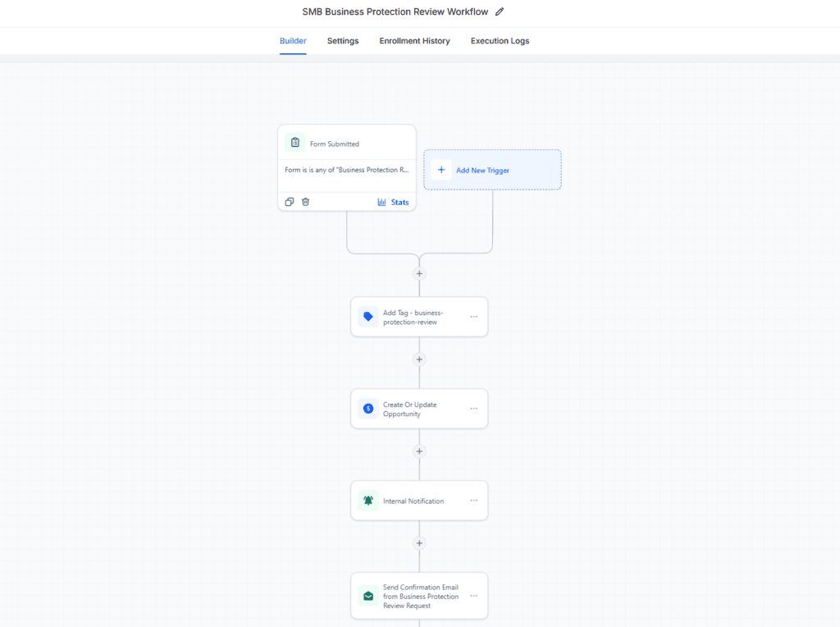
Task: Click the SMB Business Protection Review Workflow title
Action: tap(395, 11)
